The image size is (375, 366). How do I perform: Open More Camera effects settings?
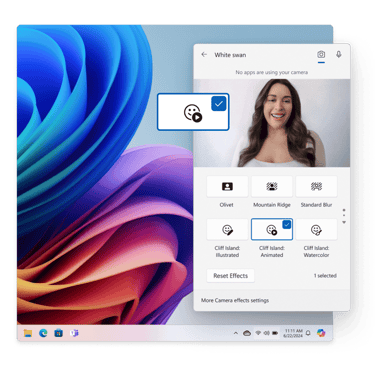235,300
